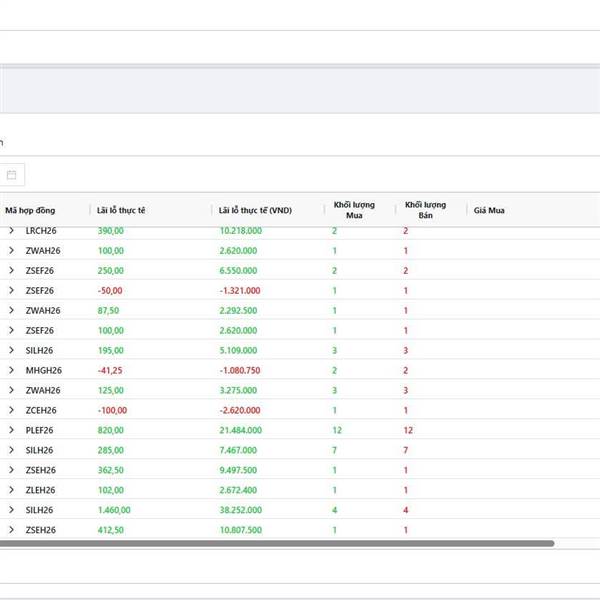Expand the SILH26 row showing 285,00
Image resolution: width=600 pixels, height=600 pixels.
click(11, 450)
